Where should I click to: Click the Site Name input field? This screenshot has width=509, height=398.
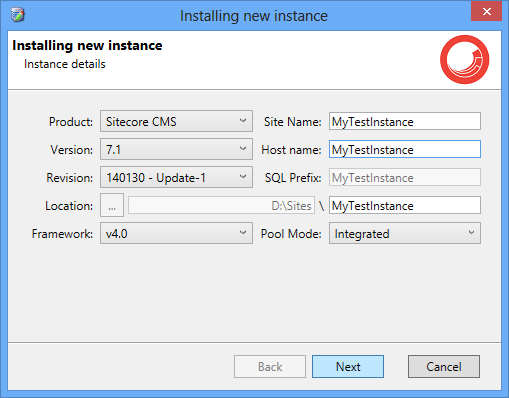coord(405,121)
